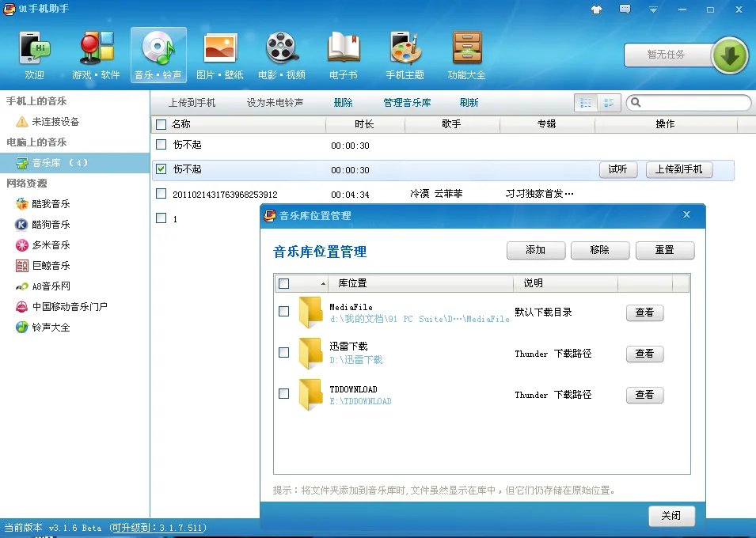Tick the 迅雷下载 folder checkbox
The height and width of the screenshot is (538, 756).
[283, 354]
